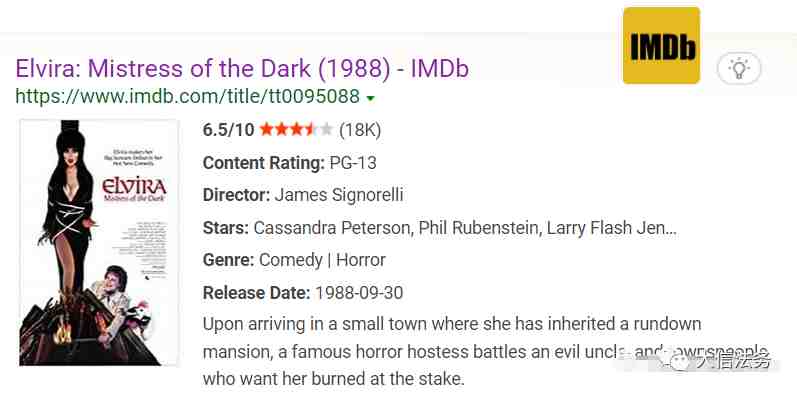Click star name Phil Rubenstein

(x=478, y=228)
